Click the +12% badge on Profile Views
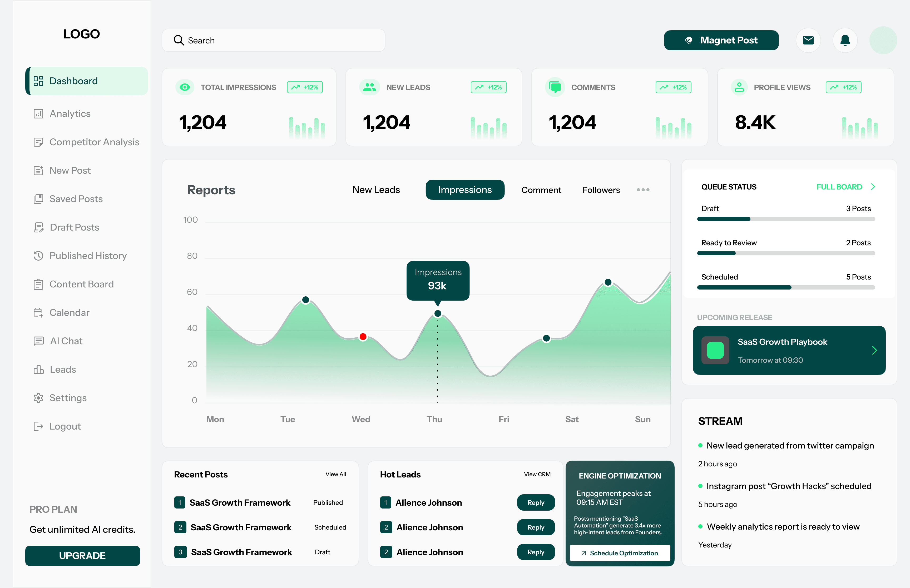 point(844,87)
